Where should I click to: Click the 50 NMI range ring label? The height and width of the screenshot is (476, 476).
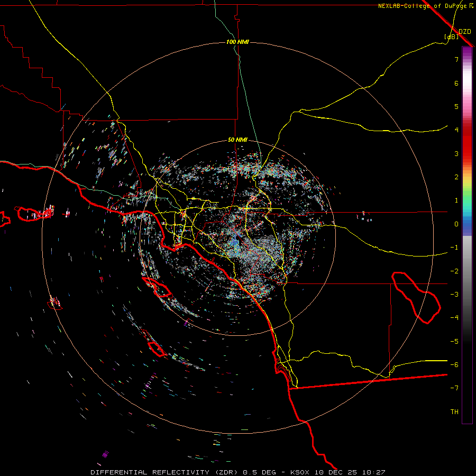point(237,140)
